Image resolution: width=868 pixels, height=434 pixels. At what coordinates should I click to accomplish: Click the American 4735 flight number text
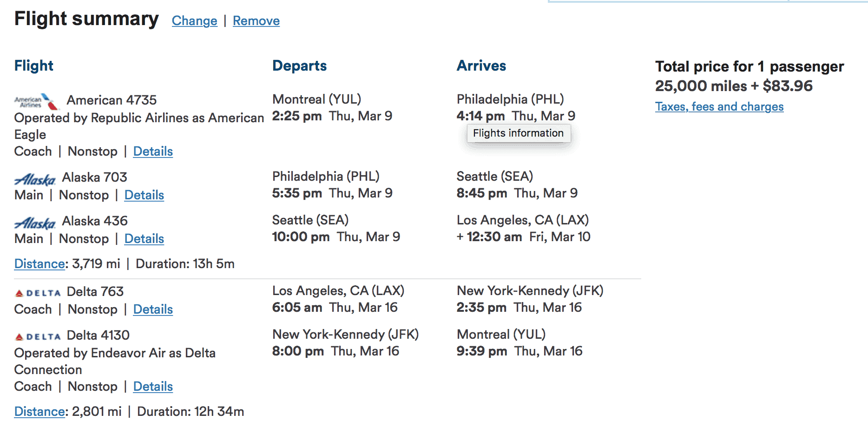point(112,100)
